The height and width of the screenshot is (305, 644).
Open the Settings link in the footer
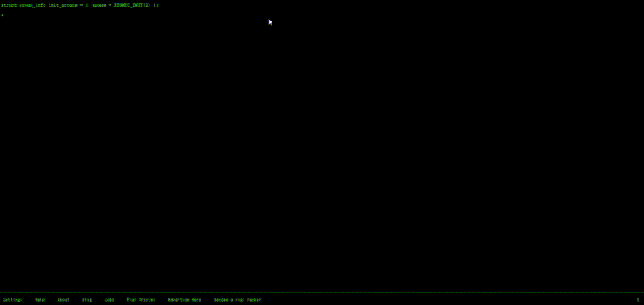[12, 300]
